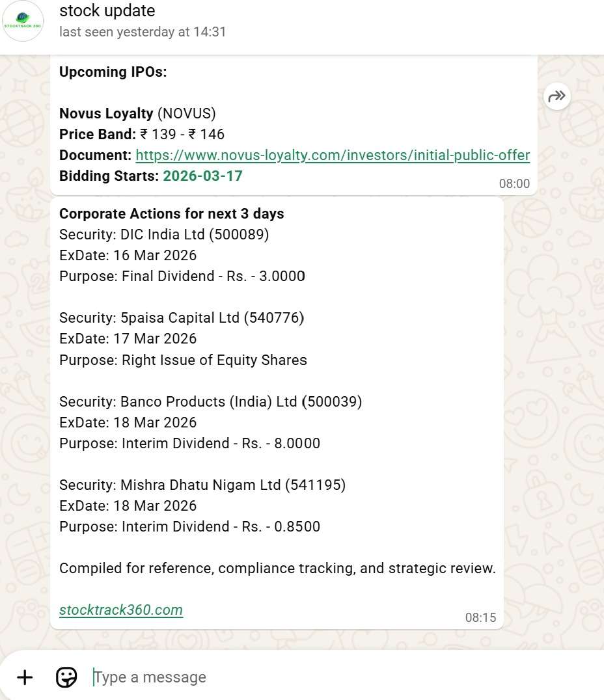Open the emoji and sticker picker
This screenshot has width=604, height=700.
66,677
